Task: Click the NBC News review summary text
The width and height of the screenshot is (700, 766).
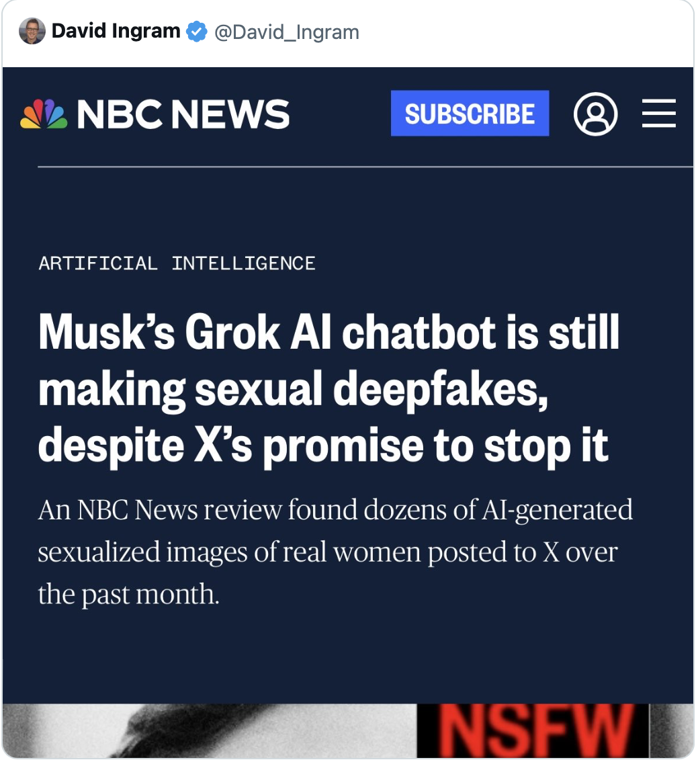Action: pos(335,552)
